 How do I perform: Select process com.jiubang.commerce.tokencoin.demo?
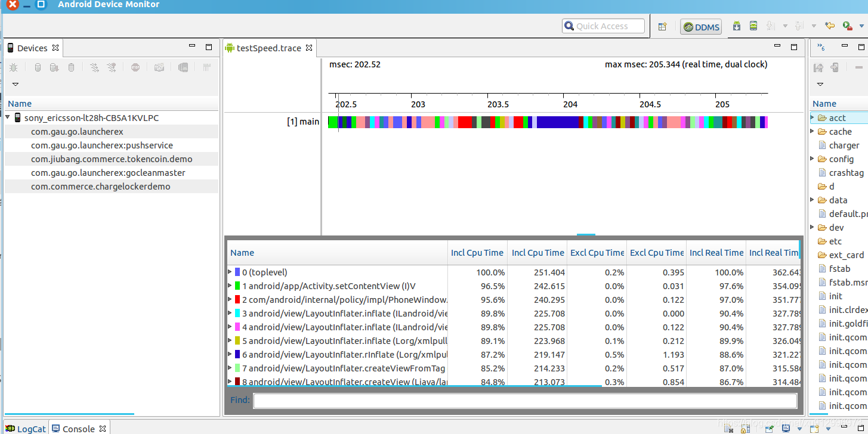(x=112, y=159)
